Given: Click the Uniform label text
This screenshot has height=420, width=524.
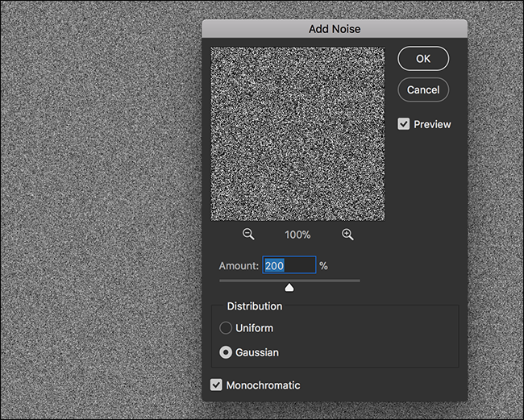Looking at the screenshot, I should pos(254,328).
